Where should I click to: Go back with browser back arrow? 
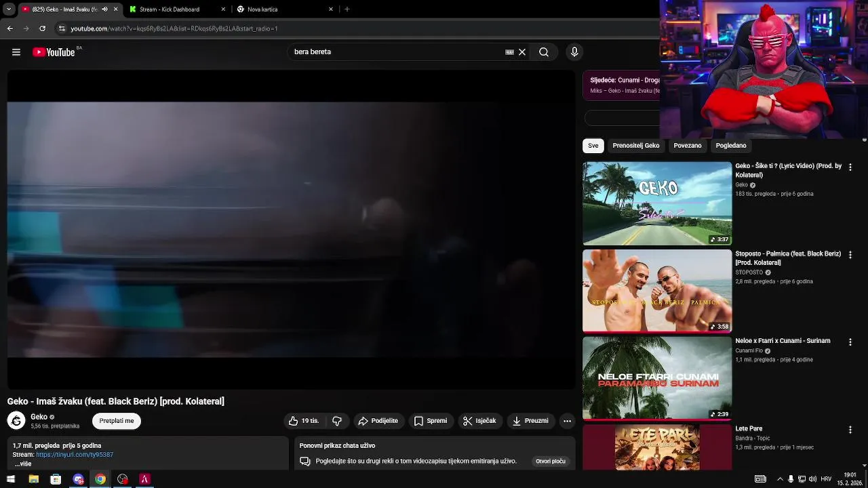coord(10,28)
